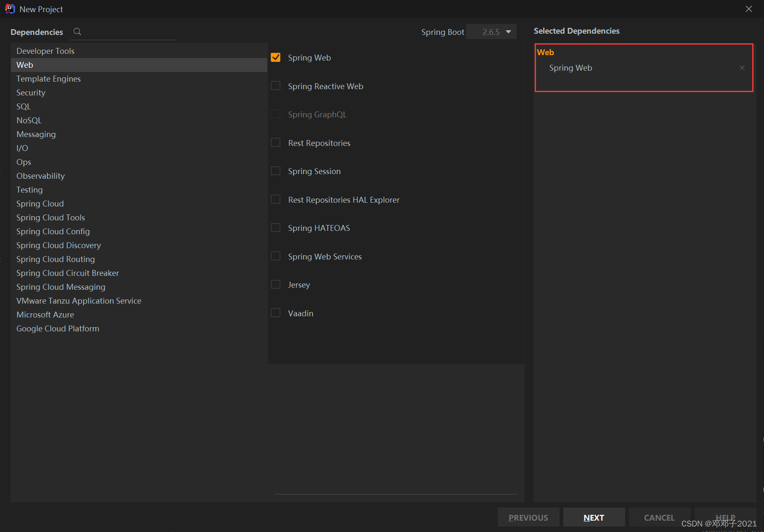
Task: Choose Google Cloud Platform category
Action: click(x=139, y=328)
